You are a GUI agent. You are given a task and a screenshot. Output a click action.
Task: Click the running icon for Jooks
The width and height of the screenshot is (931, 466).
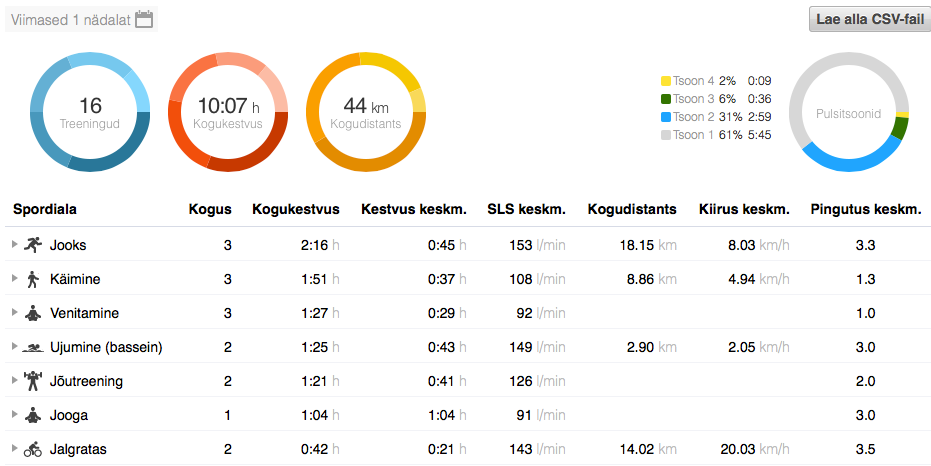pos(32,244)
